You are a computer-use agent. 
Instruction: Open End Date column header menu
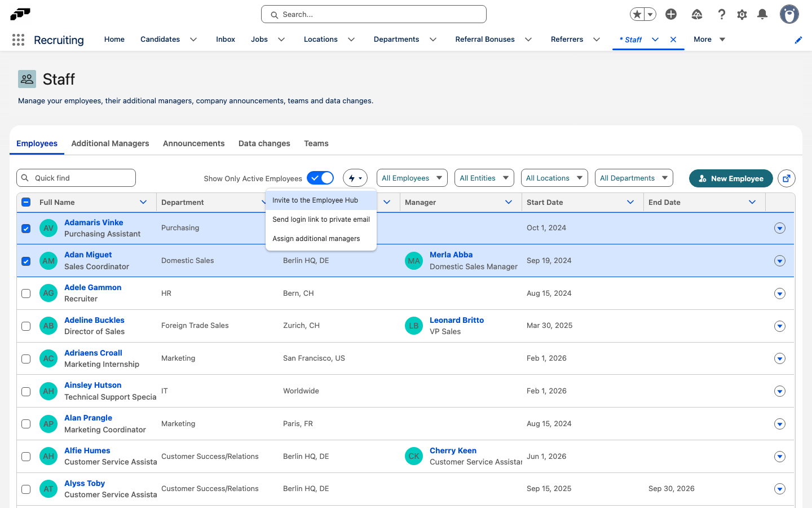(x=752, y=202)
